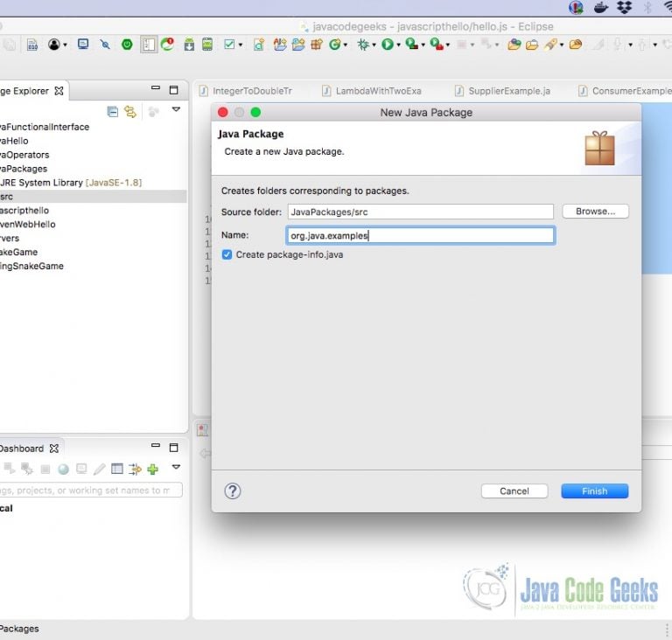The height and width of the screenshot is (640, 672).
Task: Select JRE System Library [JavaSE-1.8] entry
Action: [x=71, y=183]
